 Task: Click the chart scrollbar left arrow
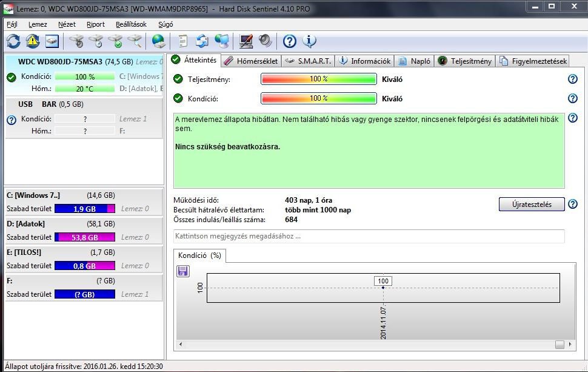(181, 344)
